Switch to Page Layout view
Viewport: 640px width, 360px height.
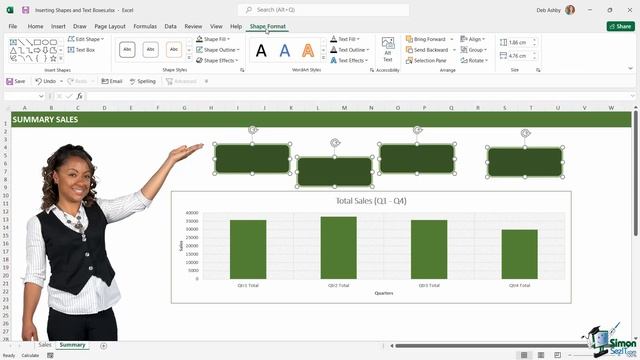pyautogui.click(x=541, y=355)
